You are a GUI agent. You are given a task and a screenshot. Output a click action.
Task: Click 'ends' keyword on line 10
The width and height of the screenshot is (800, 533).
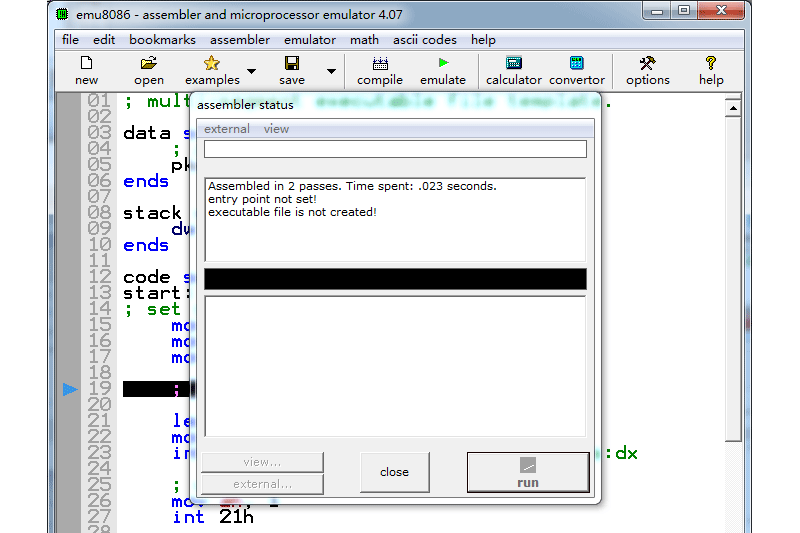pyautogui.click(x=146, y=246)
